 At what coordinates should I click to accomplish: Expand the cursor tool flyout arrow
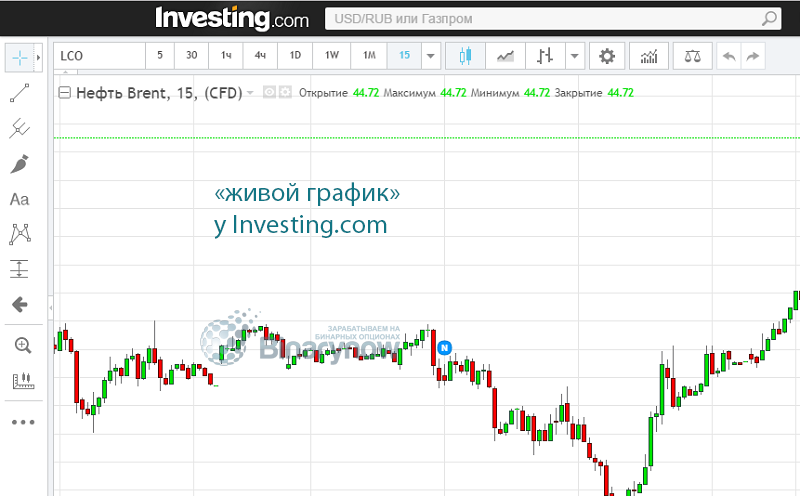pos(38,58)
